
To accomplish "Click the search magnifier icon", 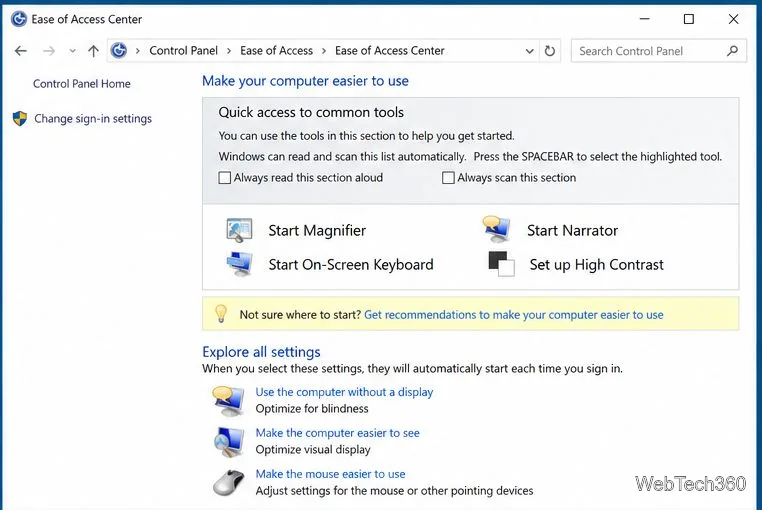I will pyautogui.click(x=732, y=51).
